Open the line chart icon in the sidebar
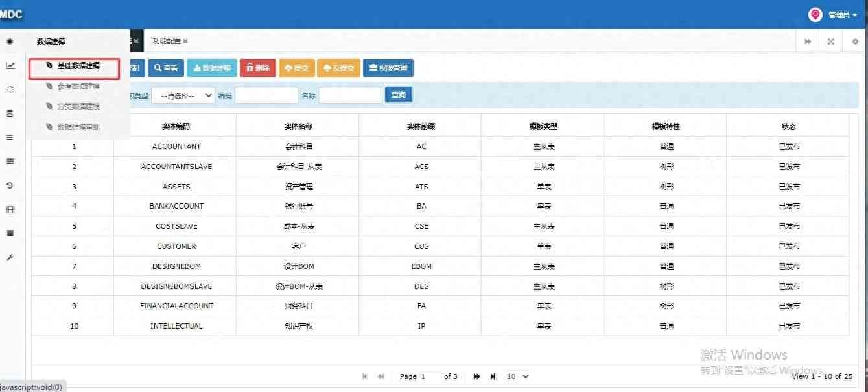Image resolution: width=868 pixels, height=392 pixels. (x=10, y=65)
